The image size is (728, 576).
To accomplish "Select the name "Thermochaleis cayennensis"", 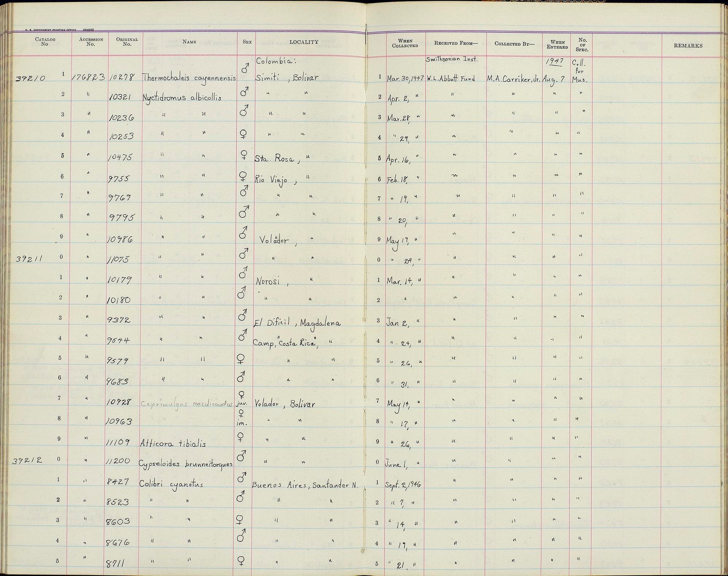I will click(189, 78).
